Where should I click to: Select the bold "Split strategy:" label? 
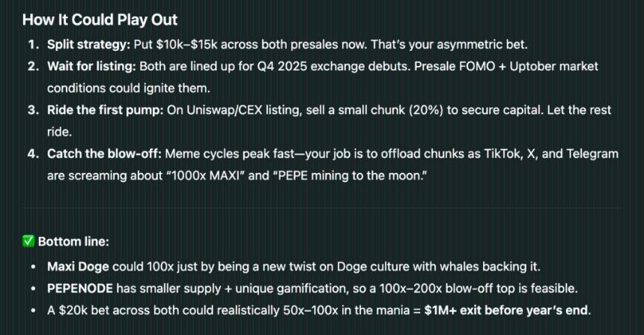point(87,43)
